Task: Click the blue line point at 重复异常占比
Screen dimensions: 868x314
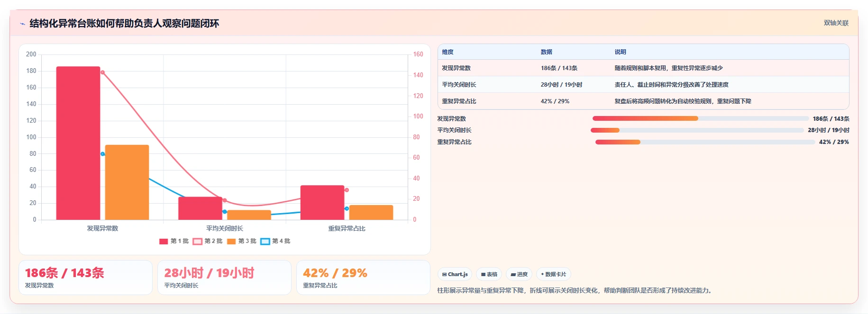Action: [347, 208]
